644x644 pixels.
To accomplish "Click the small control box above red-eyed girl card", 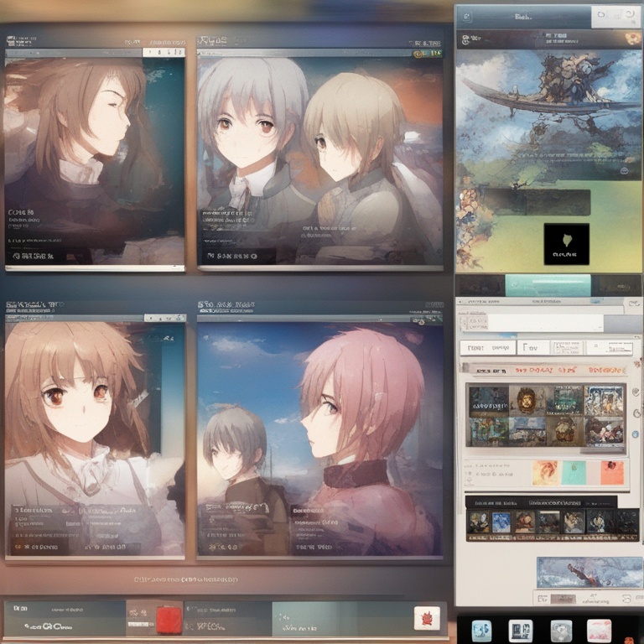I will tap(165, 318).
